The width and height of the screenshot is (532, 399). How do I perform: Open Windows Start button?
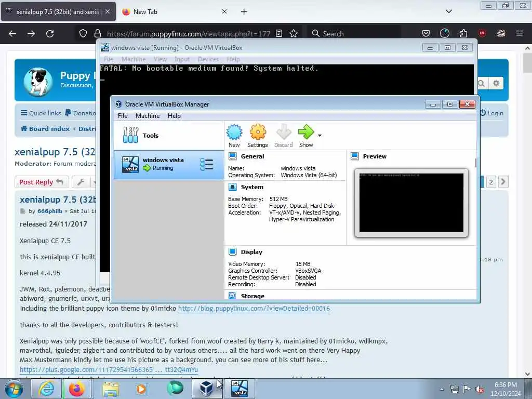click(14, 389)
